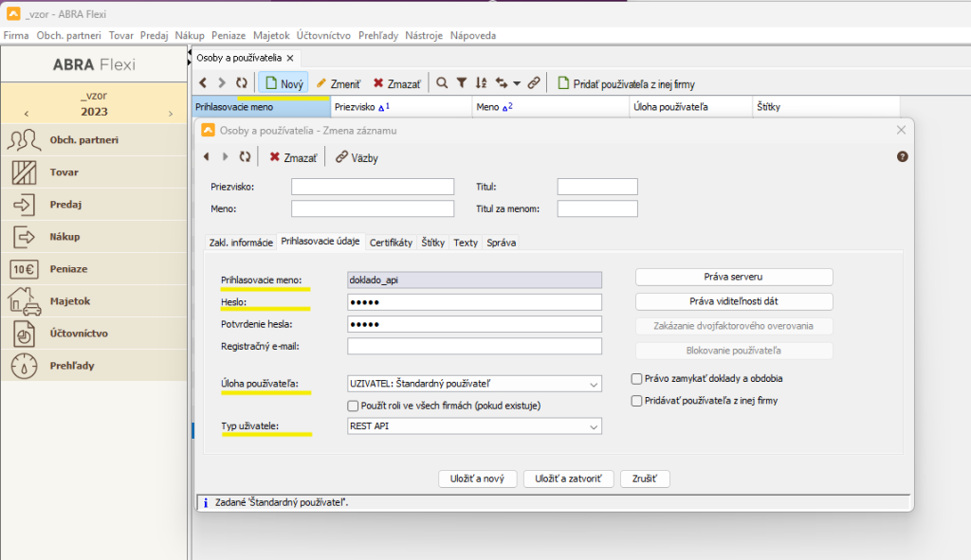The height and width of the screenshot is (560, 971).
Task: Click the Práva serveru button
Action: point(734,277)
